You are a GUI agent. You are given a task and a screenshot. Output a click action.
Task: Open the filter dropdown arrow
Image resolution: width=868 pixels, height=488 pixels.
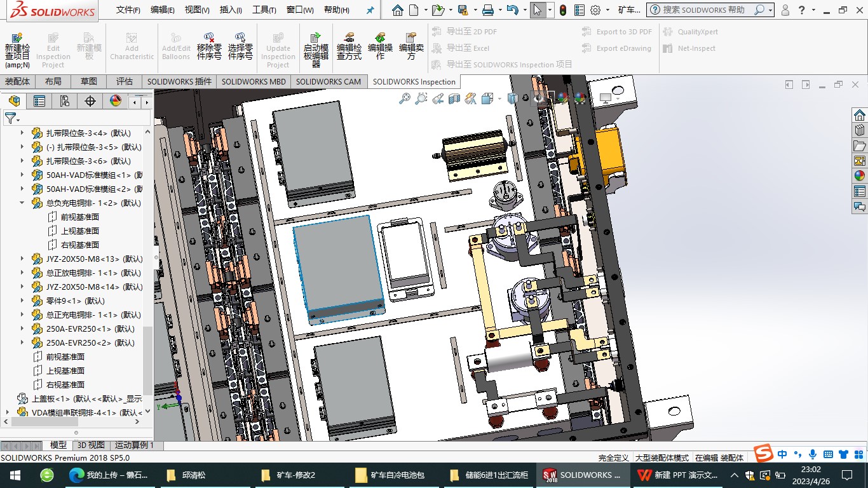click(19, 120)
